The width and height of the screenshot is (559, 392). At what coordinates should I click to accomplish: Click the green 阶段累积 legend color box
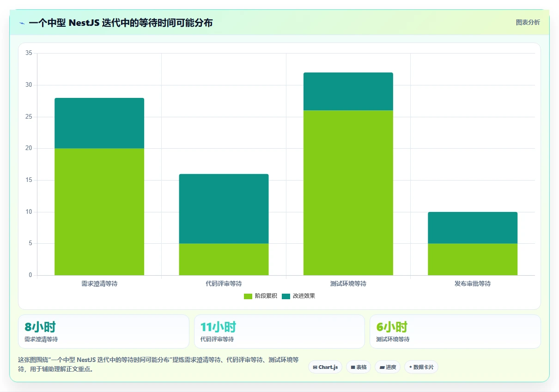[x=248, y=296]
